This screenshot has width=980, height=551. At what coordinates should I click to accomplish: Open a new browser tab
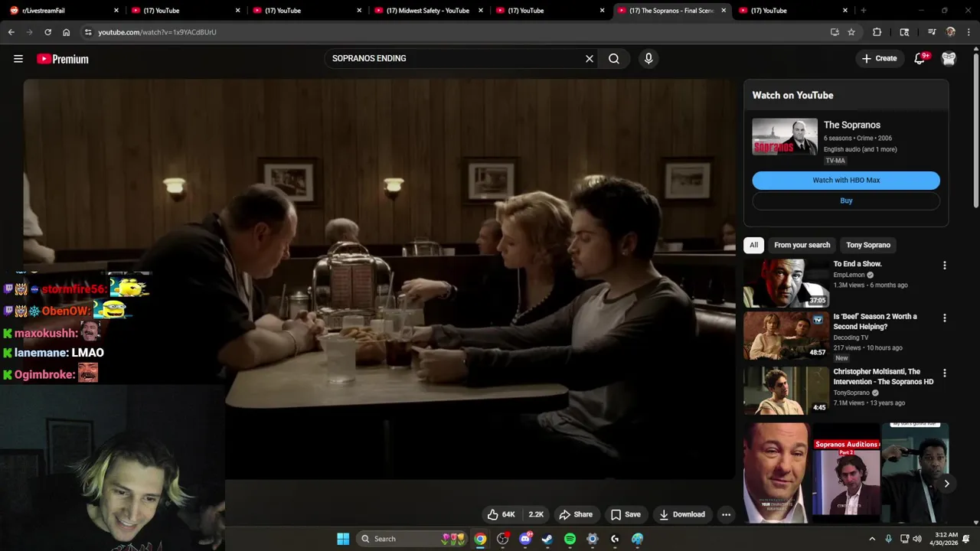[x=864, y=11]
